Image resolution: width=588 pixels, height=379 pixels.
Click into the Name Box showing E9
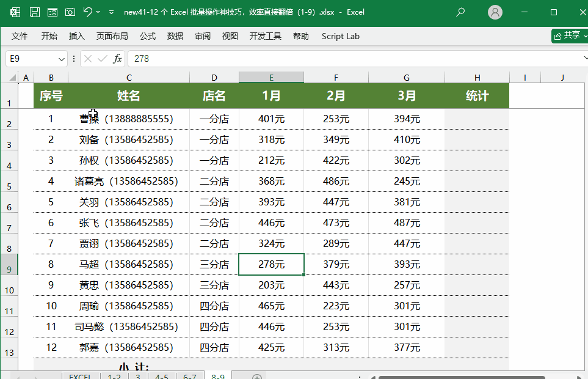[32, 59]
